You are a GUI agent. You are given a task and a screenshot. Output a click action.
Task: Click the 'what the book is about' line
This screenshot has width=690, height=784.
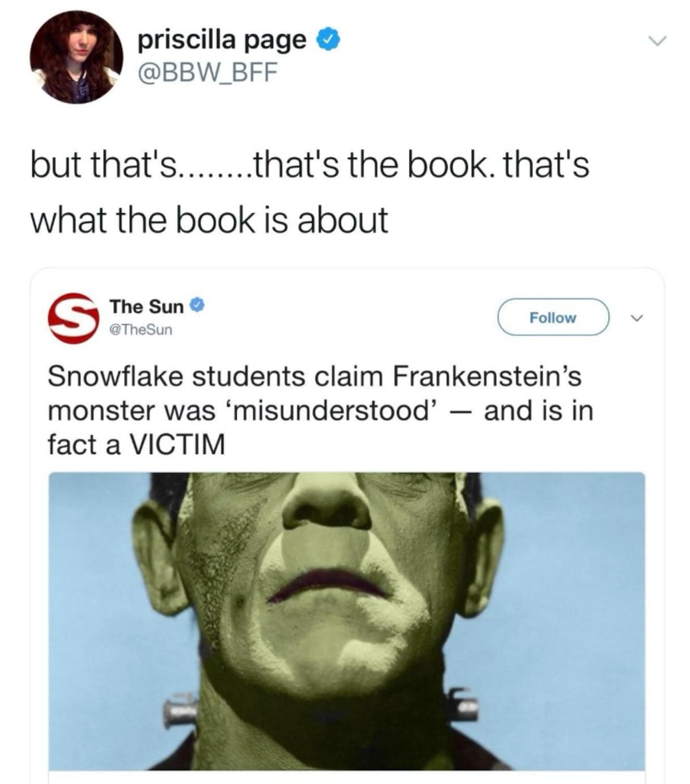point(210,219)
